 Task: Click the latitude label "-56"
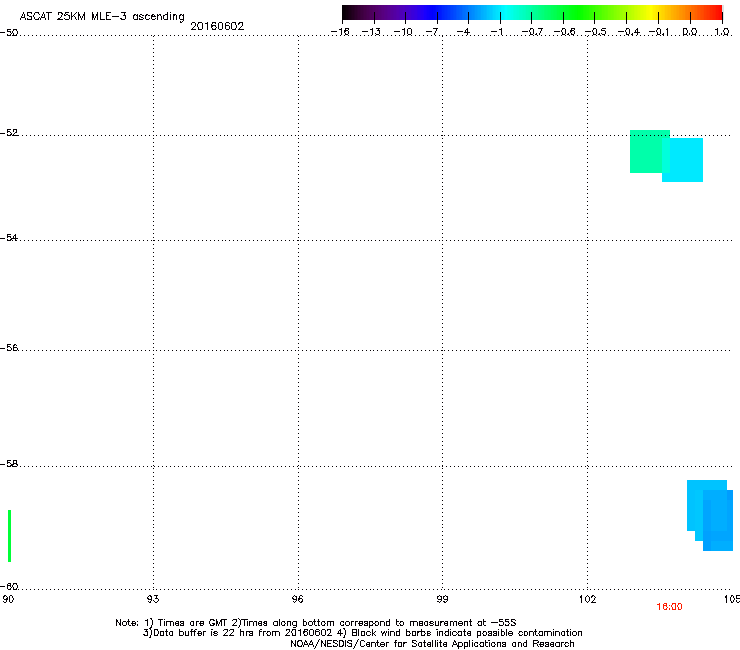click(9, 348)
